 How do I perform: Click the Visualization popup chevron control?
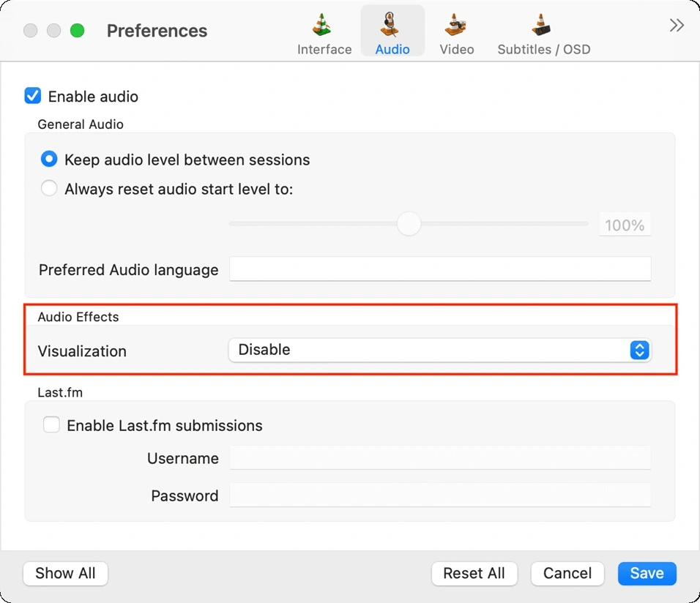tap(639, 350)
